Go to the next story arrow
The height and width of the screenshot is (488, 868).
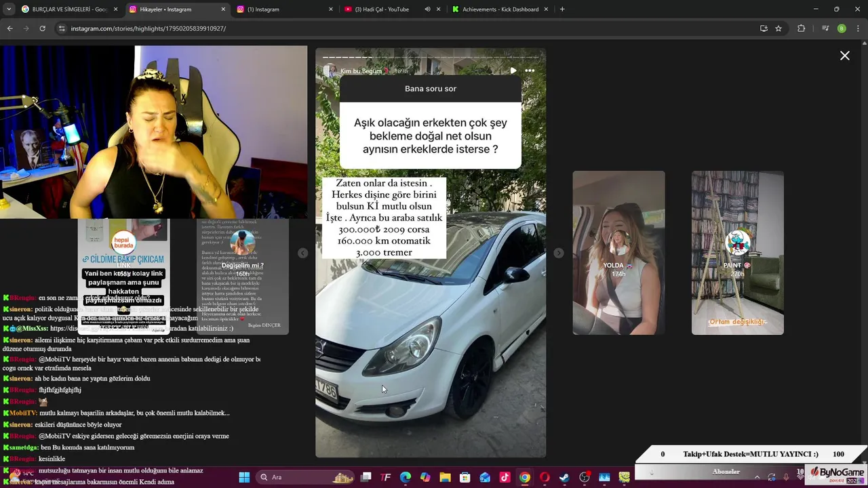tap(558, 253)
